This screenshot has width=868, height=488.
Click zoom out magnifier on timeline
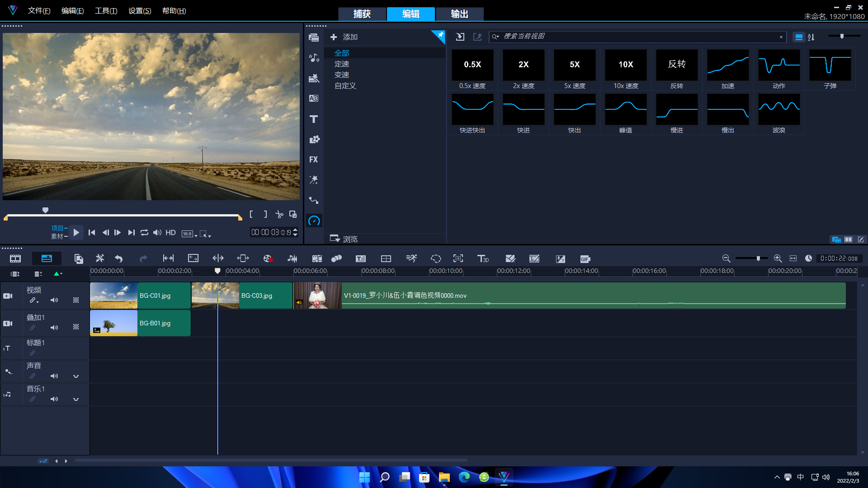coord(726,258)
